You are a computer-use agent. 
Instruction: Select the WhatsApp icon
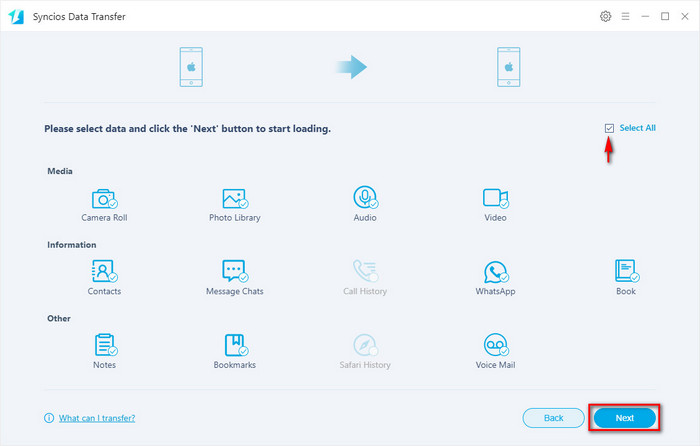point(496,272)
